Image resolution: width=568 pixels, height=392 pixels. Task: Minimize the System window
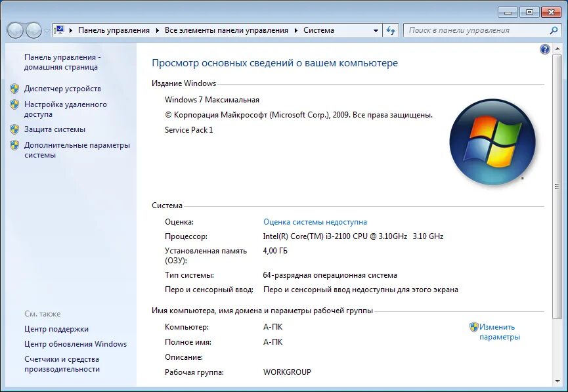508,12
